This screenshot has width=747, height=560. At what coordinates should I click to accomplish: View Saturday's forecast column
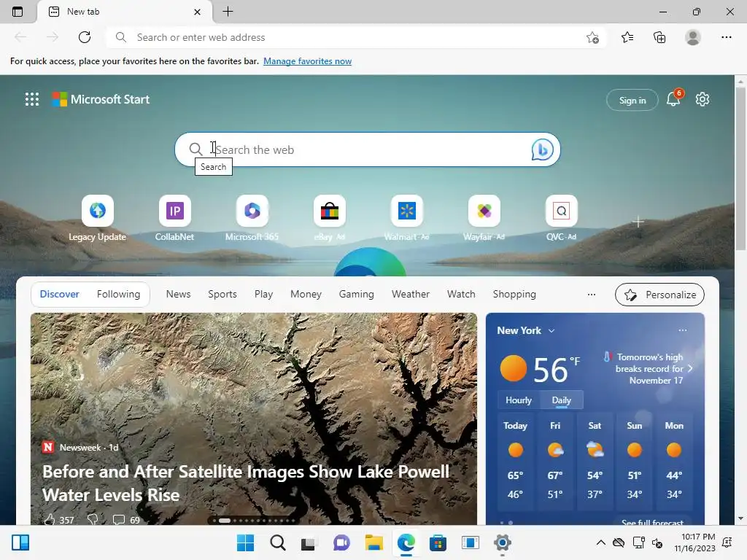point(595,462)
